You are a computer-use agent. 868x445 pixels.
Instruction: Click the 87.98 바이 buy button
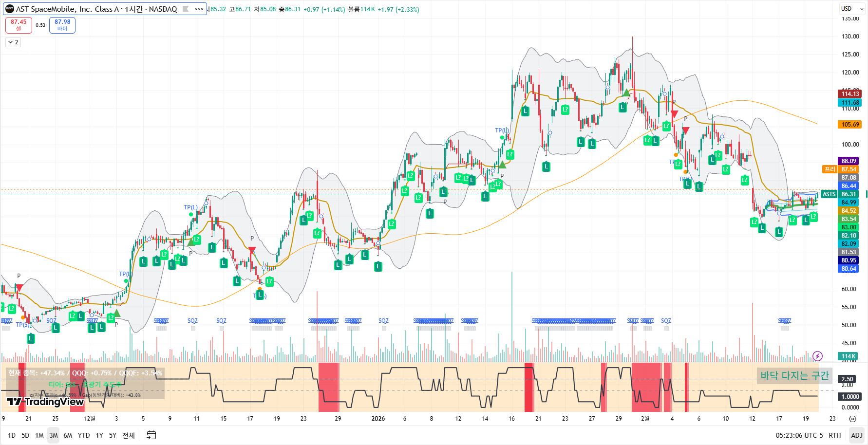pos(62,25)
